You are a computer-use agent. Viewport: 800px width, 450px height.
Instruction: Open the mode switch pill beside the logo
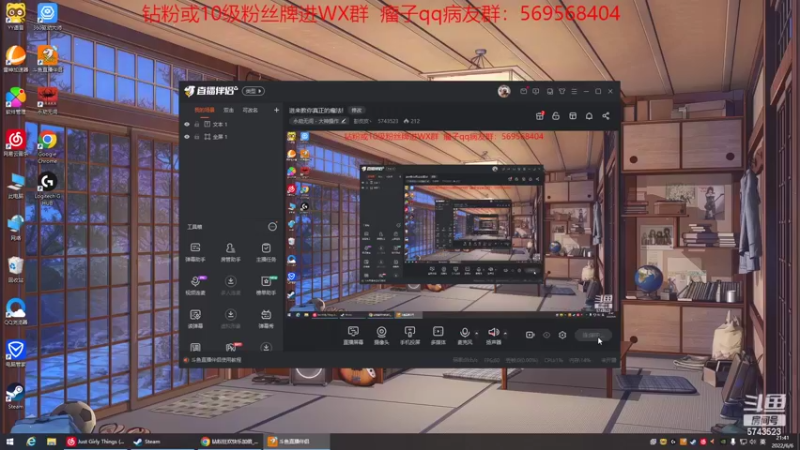pos(253,91)
